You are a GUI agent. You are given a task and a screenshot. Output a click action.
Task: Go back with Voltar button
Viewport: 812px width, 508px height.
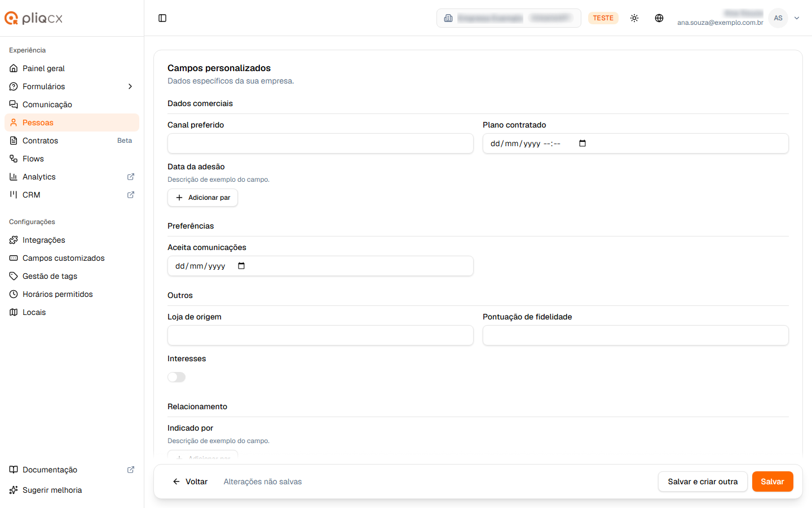[190, 481]
